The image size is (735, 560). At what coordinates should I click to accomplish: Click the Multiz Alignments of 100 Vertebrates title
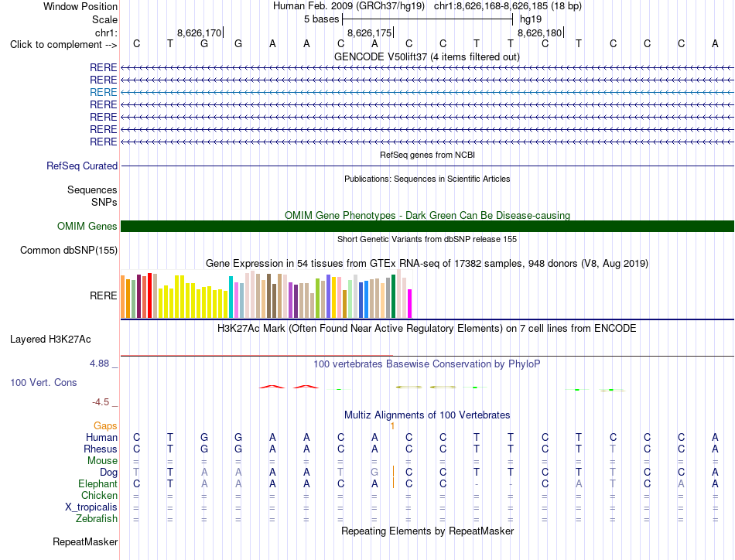pos(427,415)
